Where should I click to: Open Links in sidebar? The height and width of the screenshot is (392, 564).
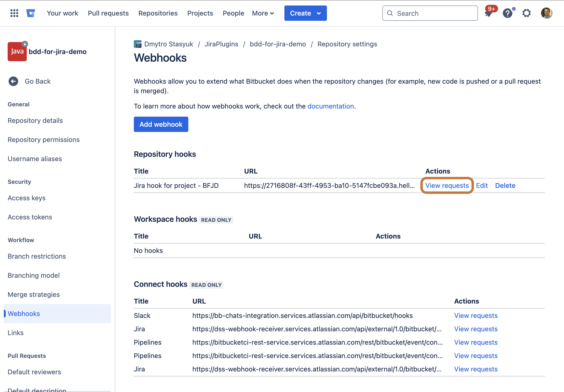point(16,333)
